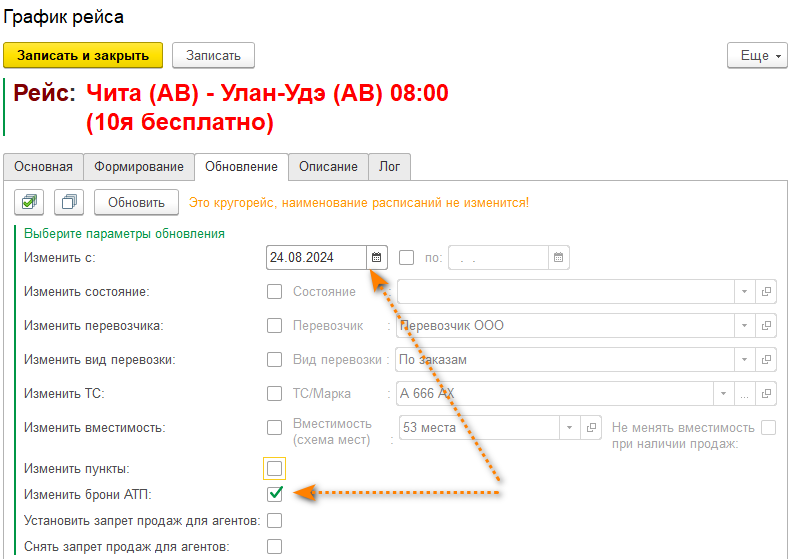Click the Записать и закрыть button
The image size is (788, 559).
83,55
